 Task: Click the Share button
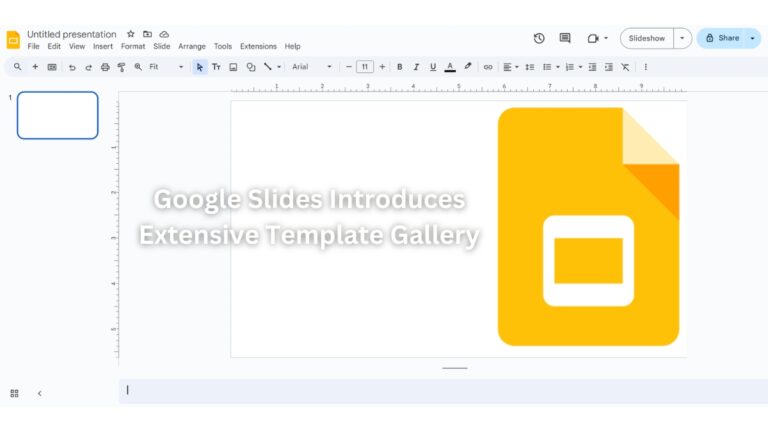[x=722, y=38]
